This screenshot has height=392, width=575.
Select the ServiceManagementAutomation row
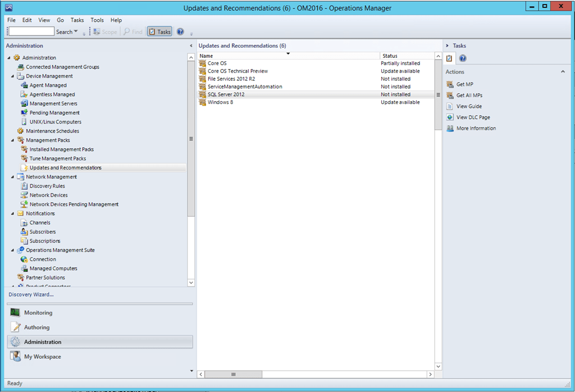(316, 86)
